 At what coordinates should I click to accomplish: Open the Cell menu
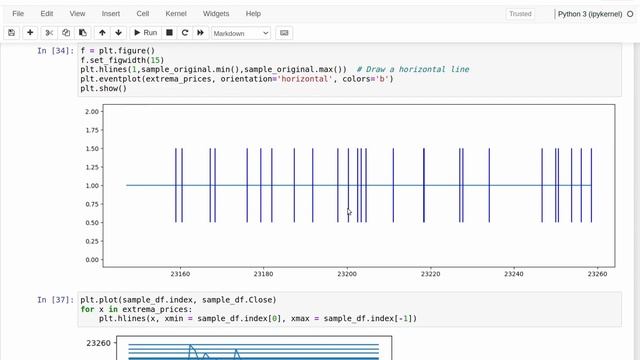tap(142, 13)
